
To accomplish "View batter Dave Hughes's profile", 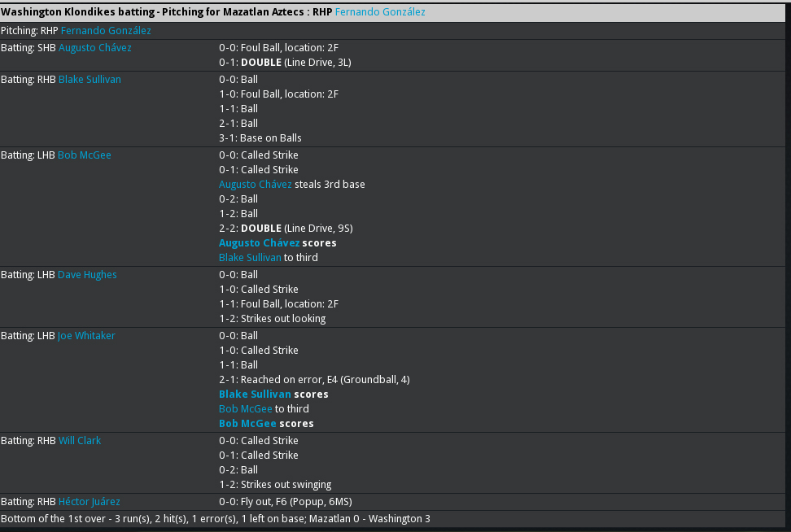I will [87, 275].
